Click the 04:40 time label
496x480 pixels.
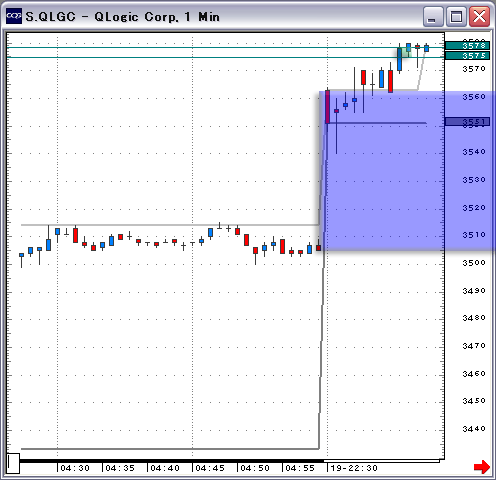click(x=165, y=468)
